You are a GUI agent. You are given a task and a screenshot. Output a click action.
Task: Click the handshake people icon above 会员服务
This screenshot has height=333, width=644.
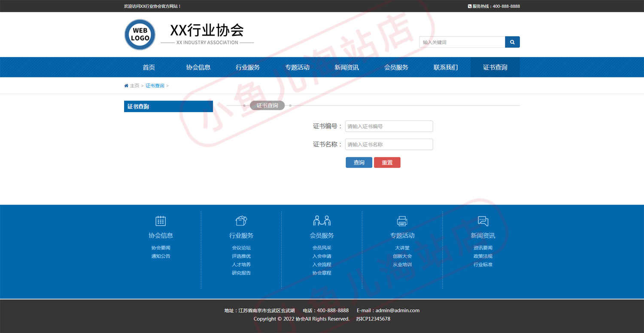tap(322, 221)
